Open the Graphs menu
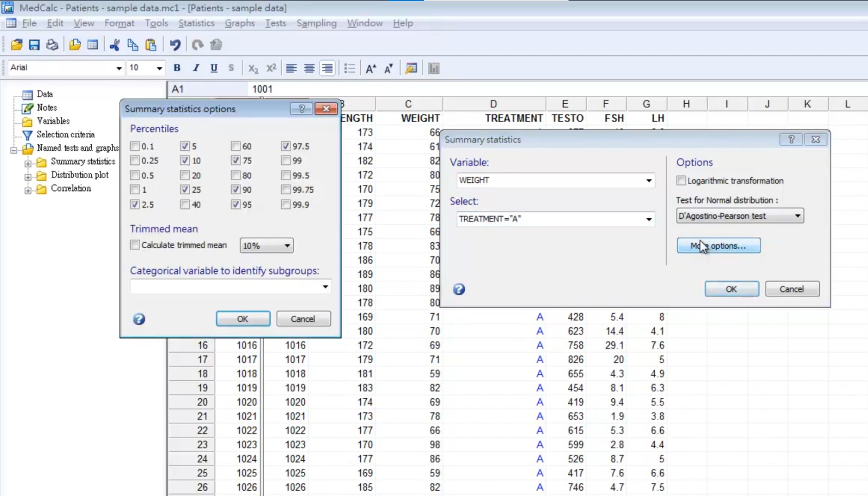This screenshot has height=496, width=868. pos(240,23)
